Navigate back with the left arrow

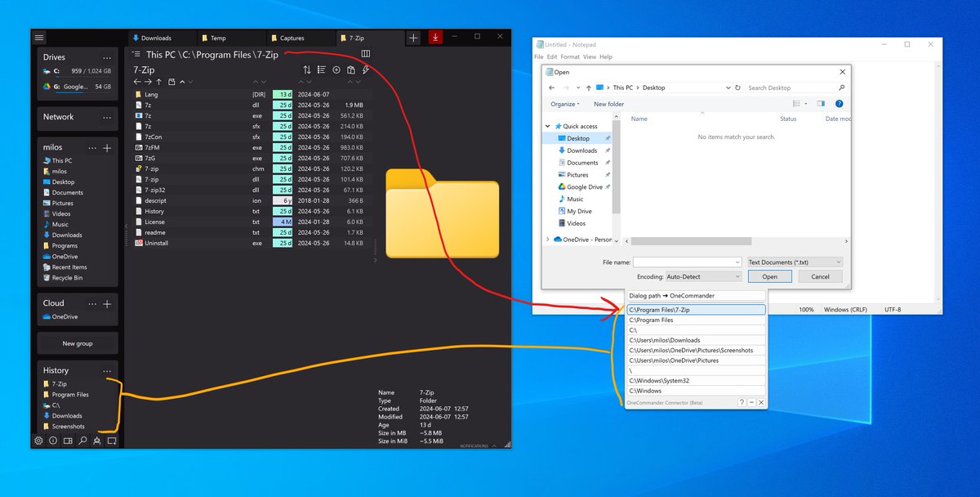137,82
